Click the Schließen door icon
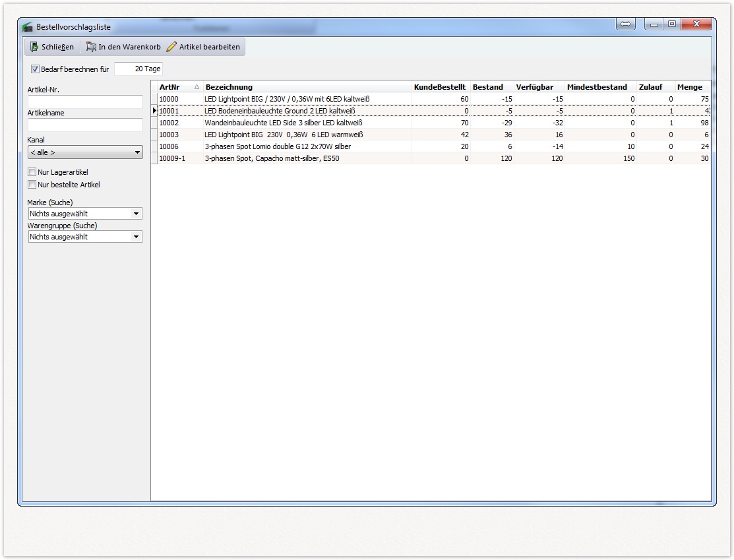The image size is (734, 560). coord(34,47)
